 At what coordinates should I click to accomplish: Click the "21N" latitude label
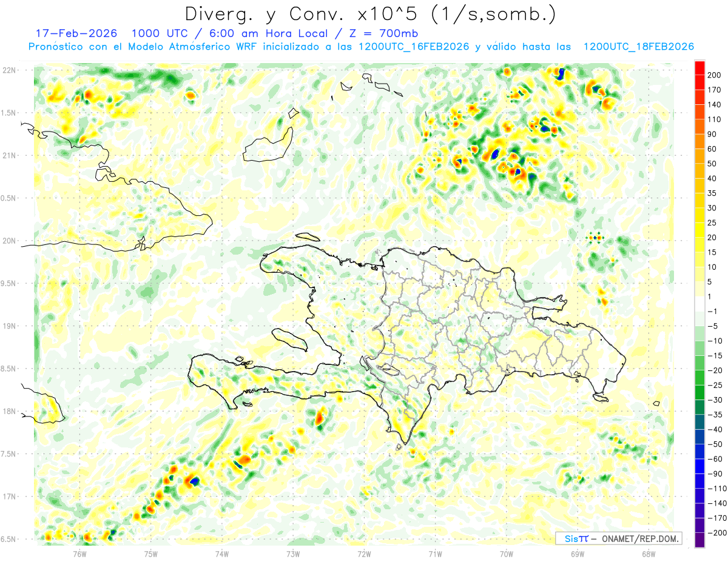[x=9, y=156]
